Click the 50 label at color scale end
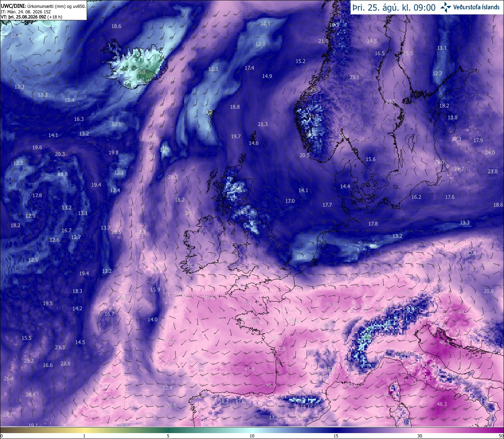The height and width of the screenshot is (439, 504). coord(500,436)
